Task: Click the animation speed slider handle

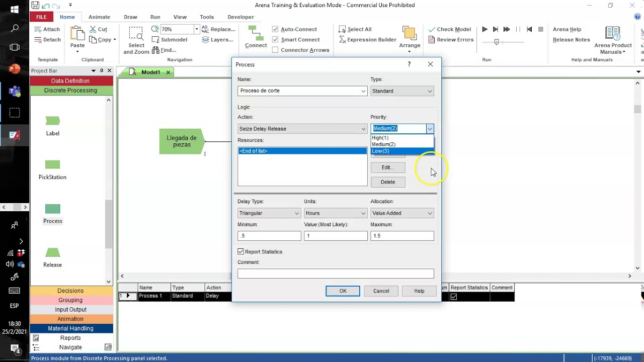Action: 497,42
